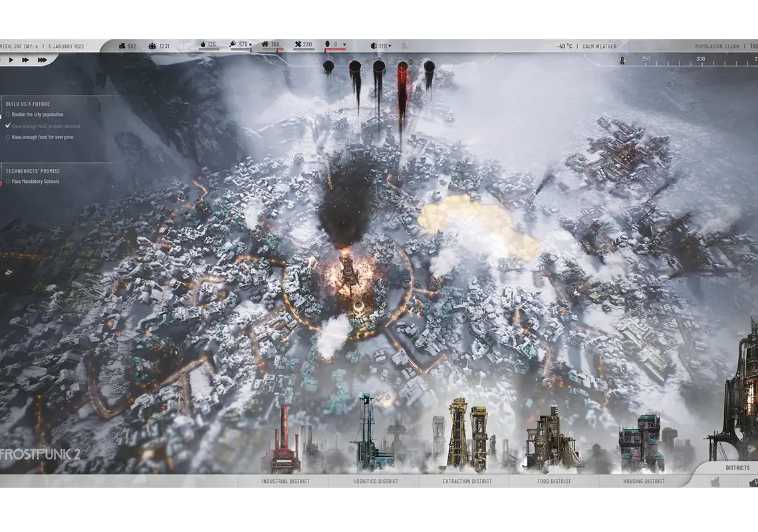This screenshot has width=758, height=532.
Task: Click the Extraction District yellow derrick image
Action: point(467,436)
